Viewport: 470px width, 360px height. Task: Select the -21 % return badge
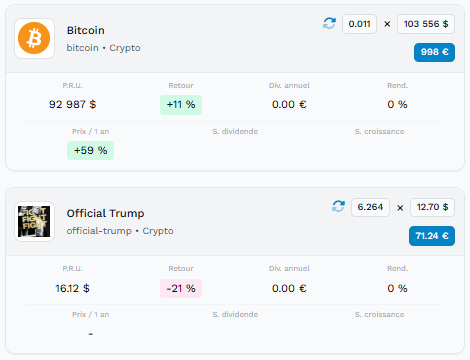[181, 288]
